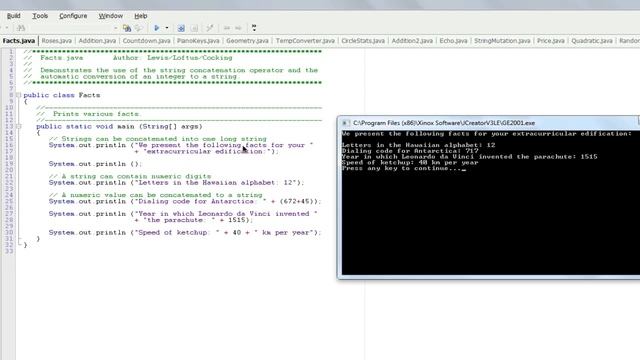The width and height of the screenshot is (640, 360).
Task: Click the 'Speed of ketchup' println line
Action: click(185, 233)
